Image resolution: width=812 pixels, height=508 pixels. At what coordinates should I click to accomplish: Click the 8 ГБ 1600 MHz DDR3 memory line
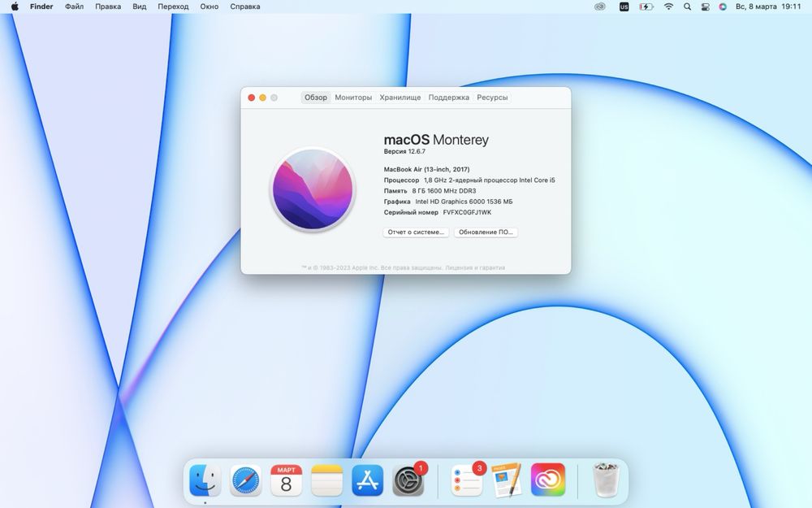(430, 191)
